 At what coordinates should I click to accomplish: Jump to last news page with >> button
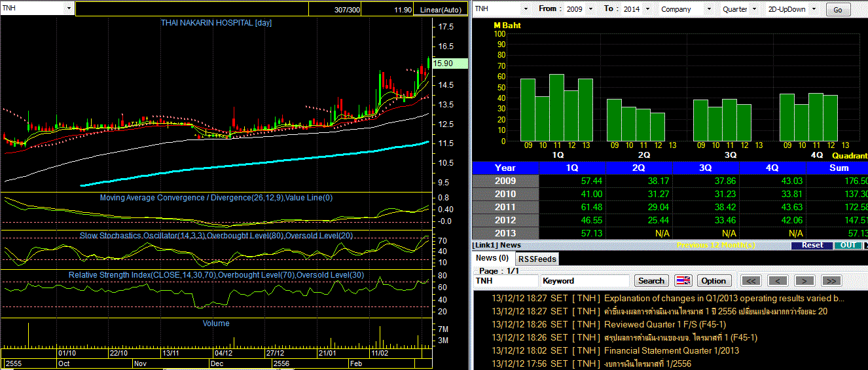click(x=831, y=281)
